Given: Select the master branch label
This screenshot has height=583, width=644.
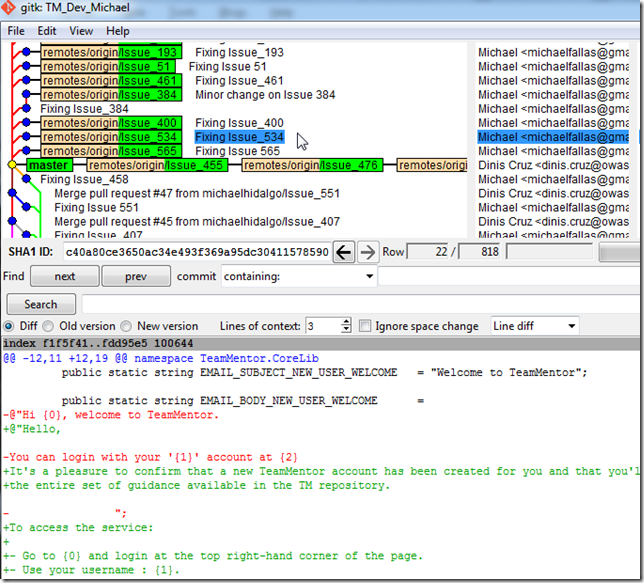Looking at the screenshot, I should 48,165.
